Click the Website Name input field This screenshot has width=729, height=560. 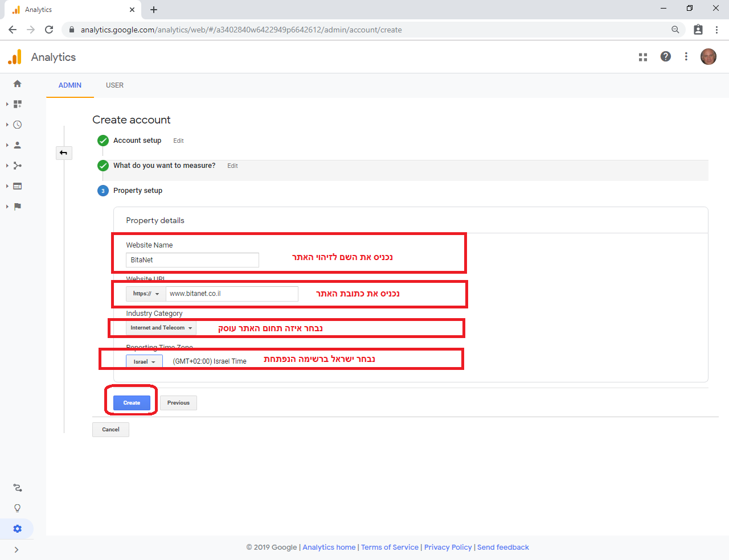[193, 260]
